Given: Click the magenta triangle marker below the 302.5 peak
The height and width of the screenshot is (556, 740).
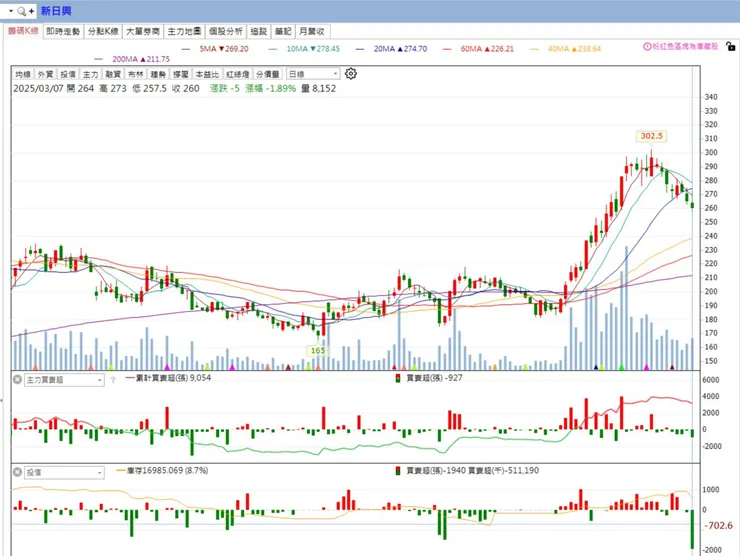Looking at the screenshot, I should click(x=647, y=366).
